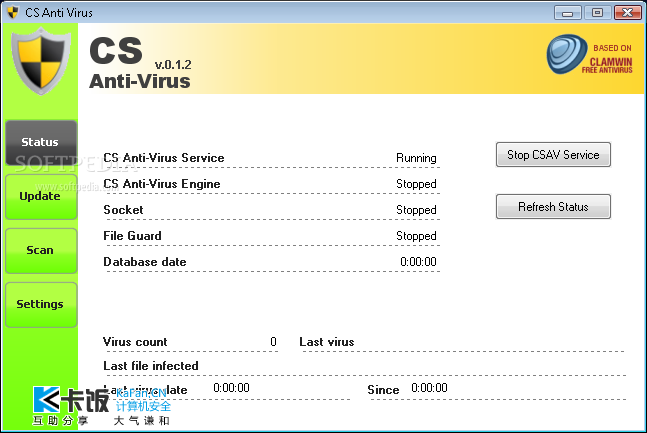647x433 pixels.
Task: Click the Database date value 0:00:00
Action: [x=418, y=262]
